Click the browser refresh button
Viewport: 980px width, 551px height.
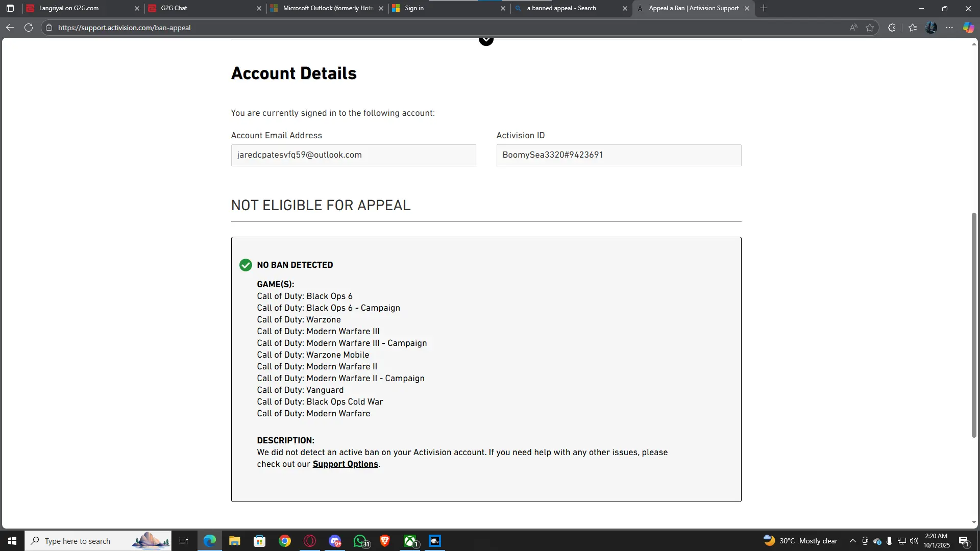click(29, 28)
